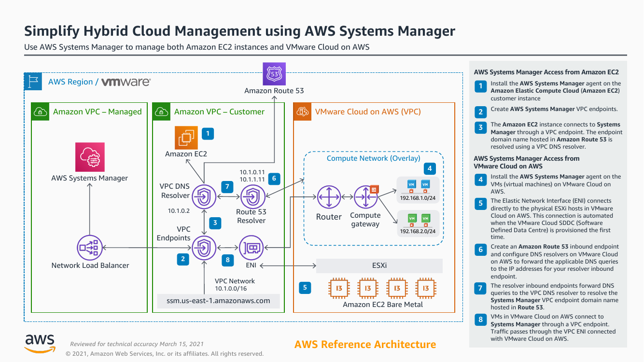The image size is (644, 362).
Task: Select the 'VPC Network 10.1.0.0/16' text
Action: [x=235, y=284]
